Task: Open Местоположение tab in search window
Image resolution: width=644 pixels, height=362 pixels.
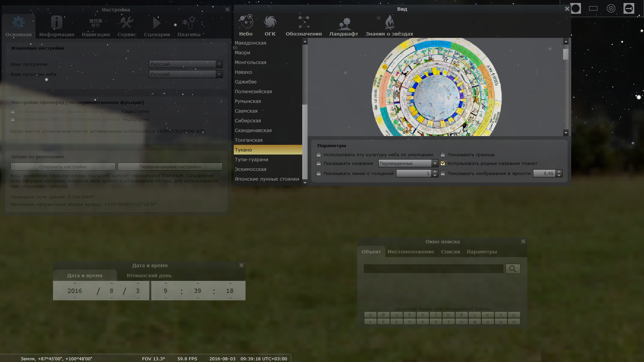Action: click(x=411, y=252)
